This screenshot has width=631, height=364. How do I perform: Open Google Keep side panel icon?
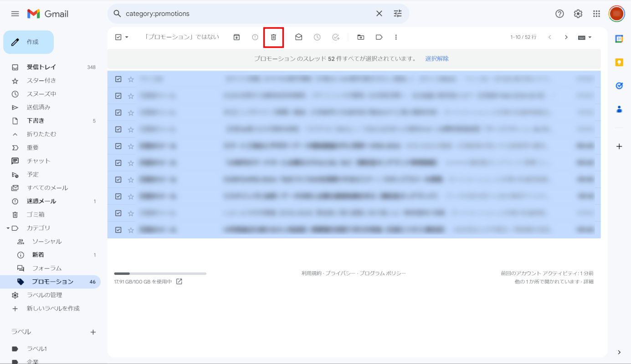pos(619,62)
